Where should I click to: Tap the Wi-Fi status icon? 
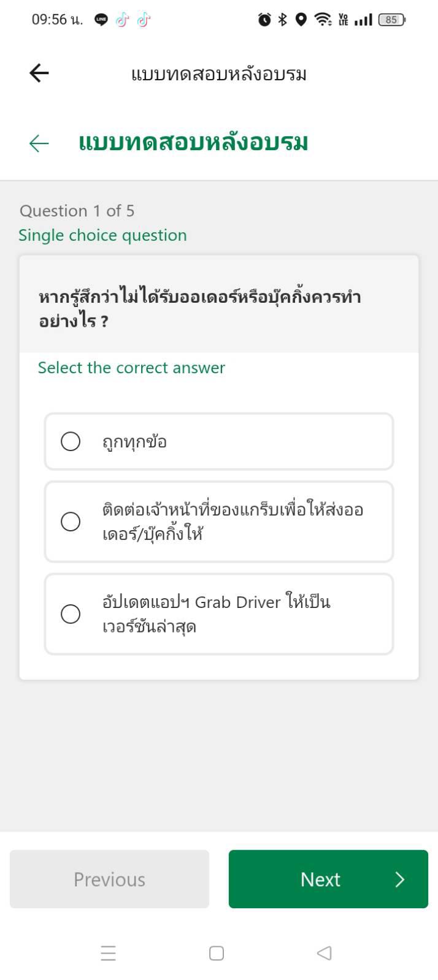pos(322,20)
